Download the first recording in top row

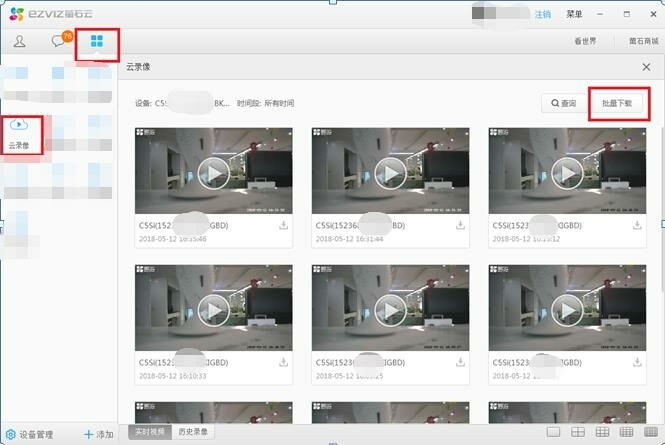(x=283, y=225)
